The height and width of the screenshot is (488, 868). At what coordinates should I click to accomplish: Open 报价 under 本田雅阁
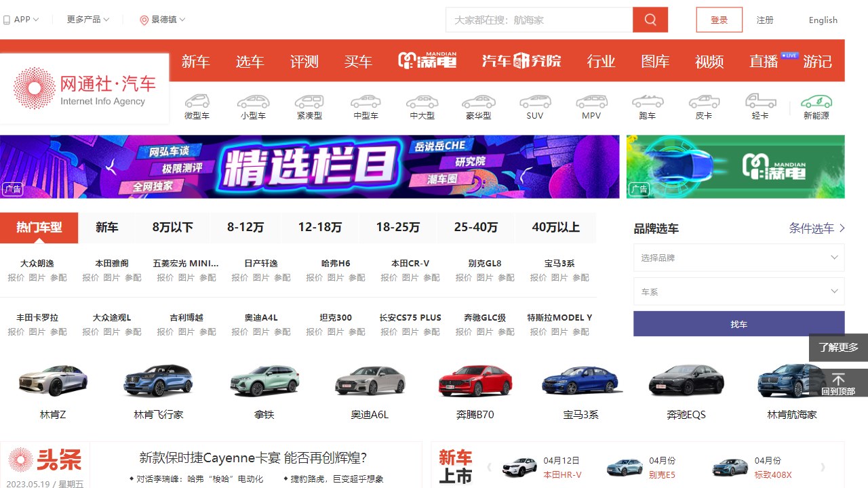(x=90, y=277)
